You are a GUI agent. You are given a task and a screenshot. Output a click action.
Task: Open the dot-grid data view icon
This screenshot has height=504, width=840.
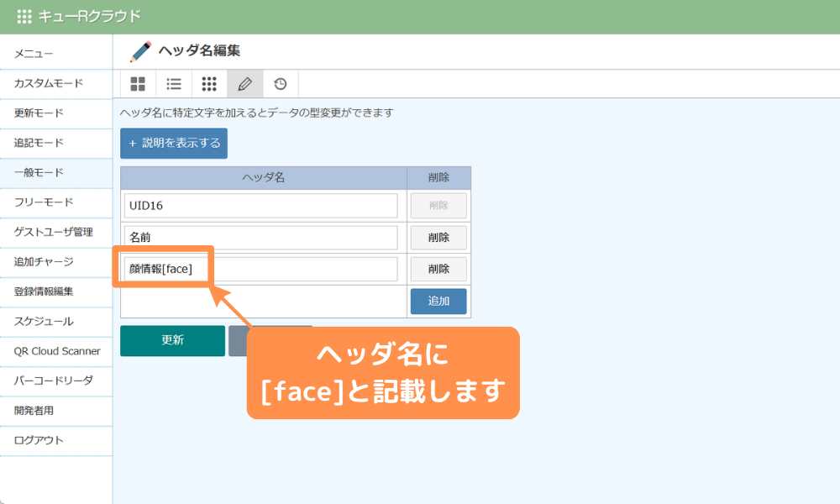(208, 83)
